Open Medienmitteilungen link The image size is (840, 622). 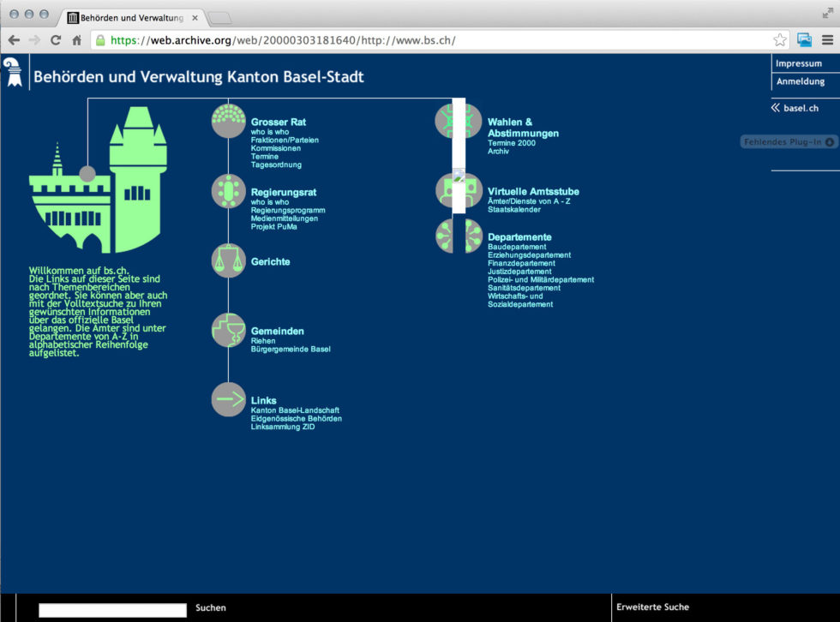coord(284,218)
